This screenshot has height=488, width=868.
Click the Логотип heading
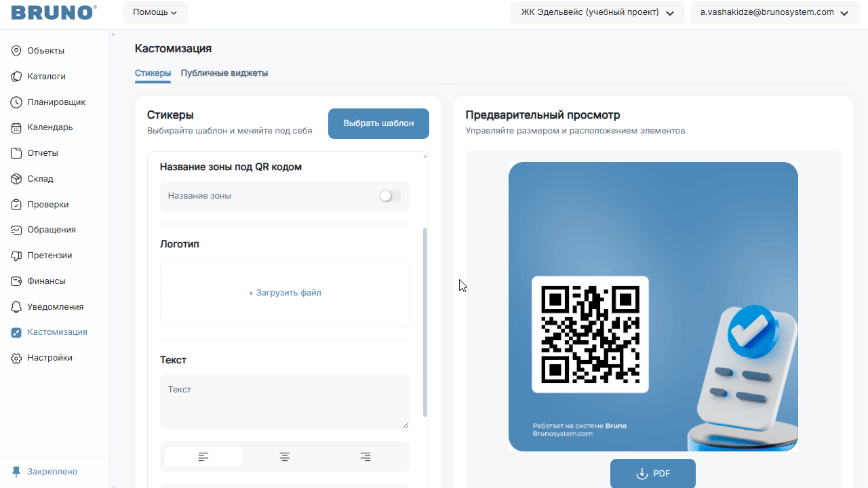[180, 244]
